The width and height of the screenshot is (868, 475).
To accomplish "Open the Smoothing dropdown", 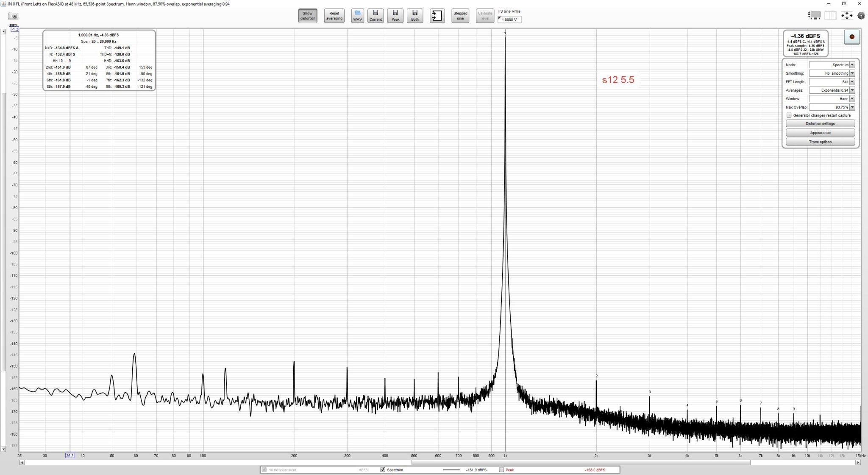I will pos(832,73).
